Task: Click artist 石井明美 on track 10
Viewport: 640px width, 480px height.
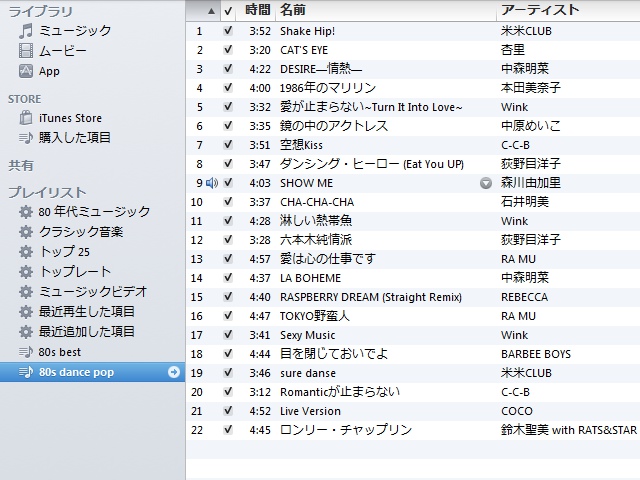Action: [525, 202]
